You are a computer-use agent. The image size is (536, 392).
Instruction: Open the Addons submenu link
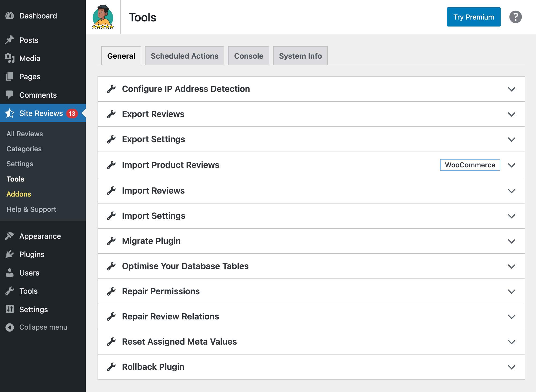pyautogui.click(x=19, y=194)
